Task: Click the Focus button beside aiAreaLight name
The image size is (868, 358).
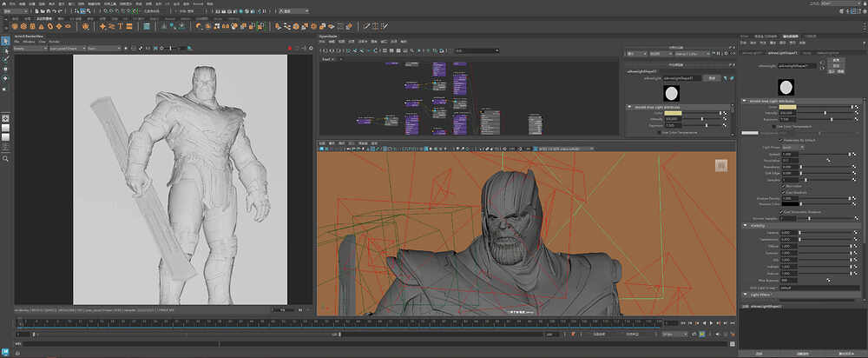Action: [x=835, y=61]
